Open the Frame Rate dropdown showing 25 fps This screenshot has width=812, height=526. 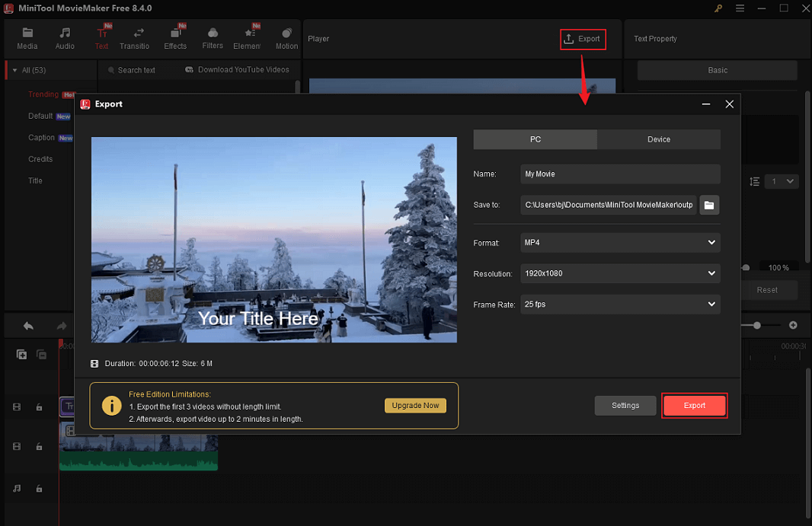pyautogui.click(x=619, y=304)
